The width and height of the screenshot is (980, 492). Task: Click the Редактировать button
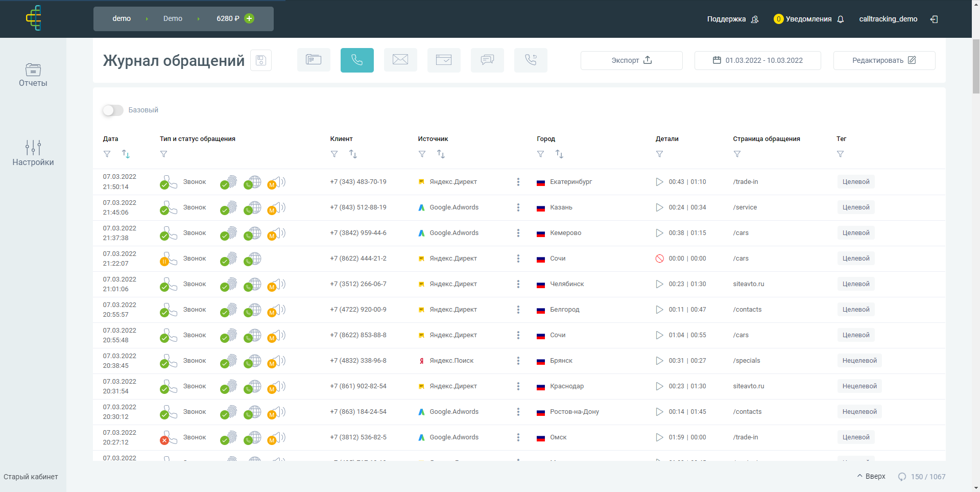(884, 60)
